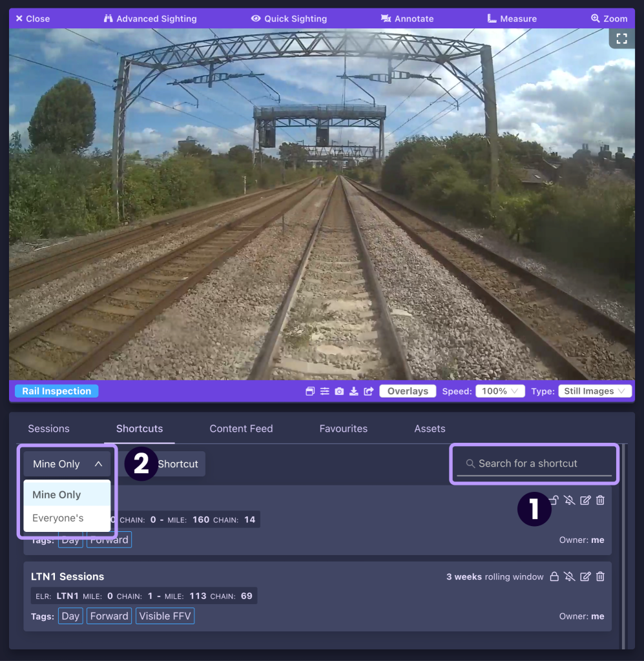This screenshot has height=661, width=644.
Task: Edit the Mile 160 Chain 14 shortcut
Action: (x=585, y=500)
